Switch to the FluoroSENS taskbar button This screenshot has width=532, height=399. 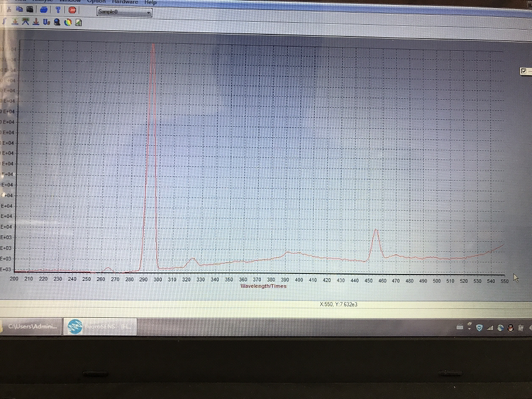pos(100,327)
